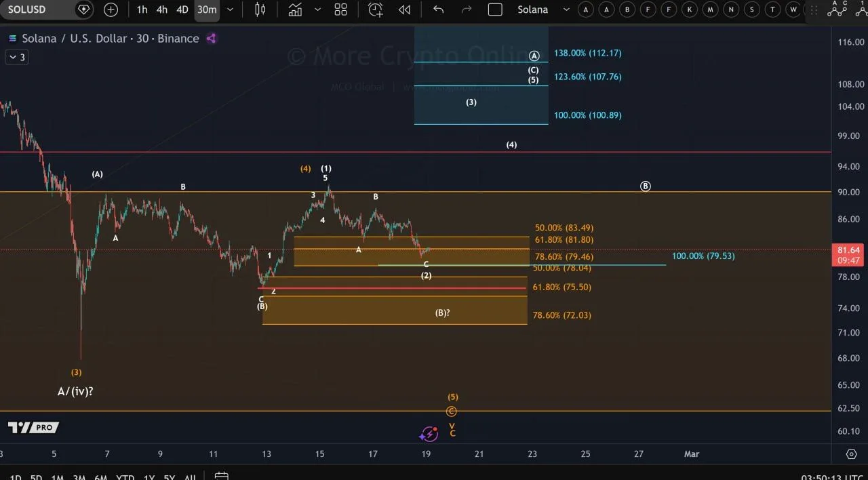This screenshot has width=868, height=480.
Task: Click the Mar label on time axis
Action: (x=692, y=454)
